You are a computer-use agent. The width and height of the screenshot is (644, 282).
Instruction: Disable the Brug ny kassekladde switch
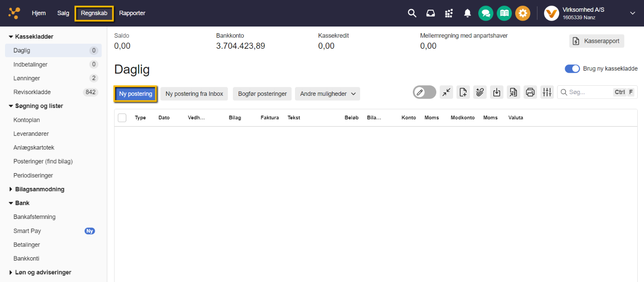tap(572, 69)
